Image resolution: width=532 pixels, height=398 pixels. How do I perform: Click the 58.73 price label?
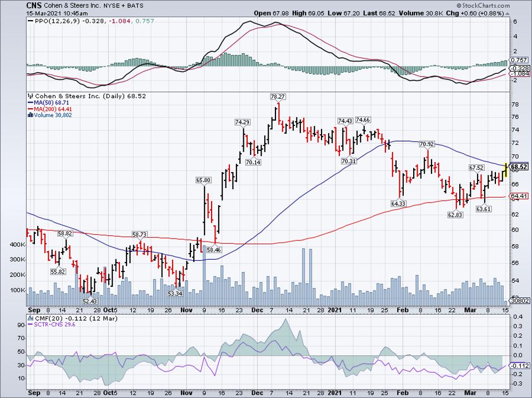point(139,234)
